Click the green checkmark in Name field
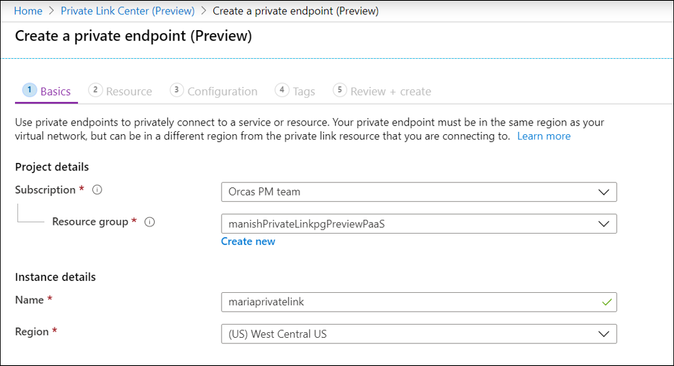 [607, 302]
